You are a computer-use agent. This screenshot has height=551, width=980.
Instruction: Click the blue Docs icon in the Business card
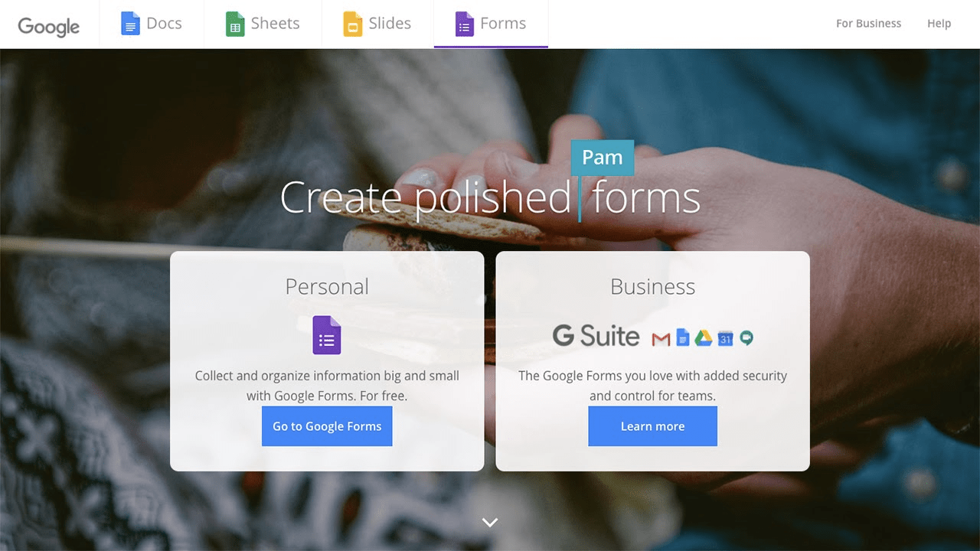click(x=683, y=337)
